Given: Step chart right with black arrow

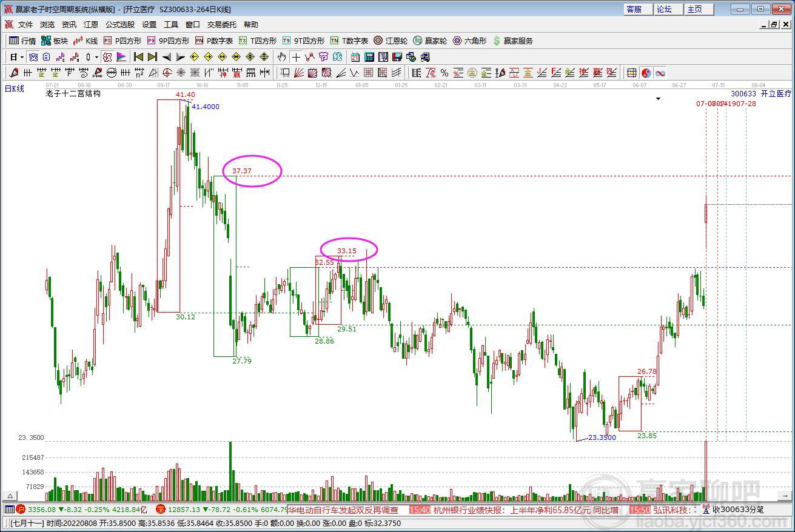Looking at the screenshot, I should point(181,57).
